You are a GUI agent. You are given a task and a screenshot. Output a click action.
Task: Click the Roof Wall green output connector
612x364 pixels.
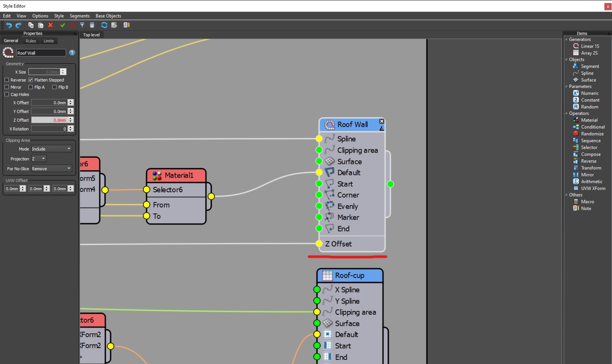(x=390, y=184)
